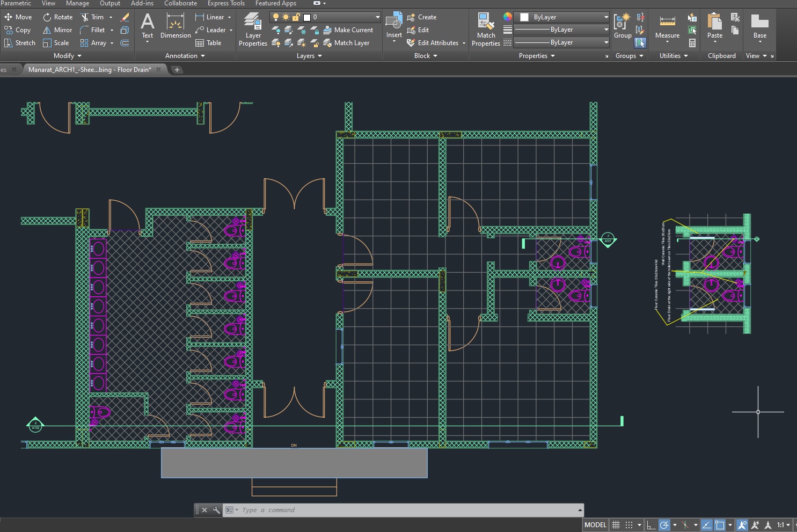
Task: Select the Move tool
Action: (x=18, y=17)
